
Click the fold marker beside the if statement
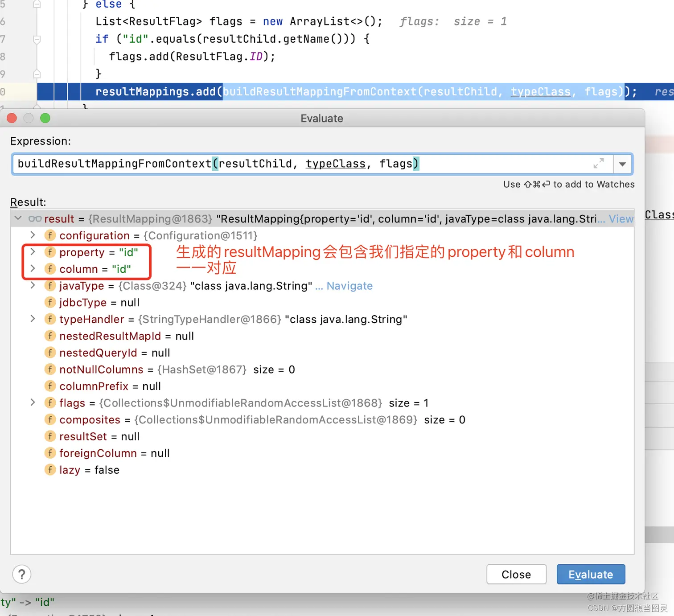click(37, 39)
